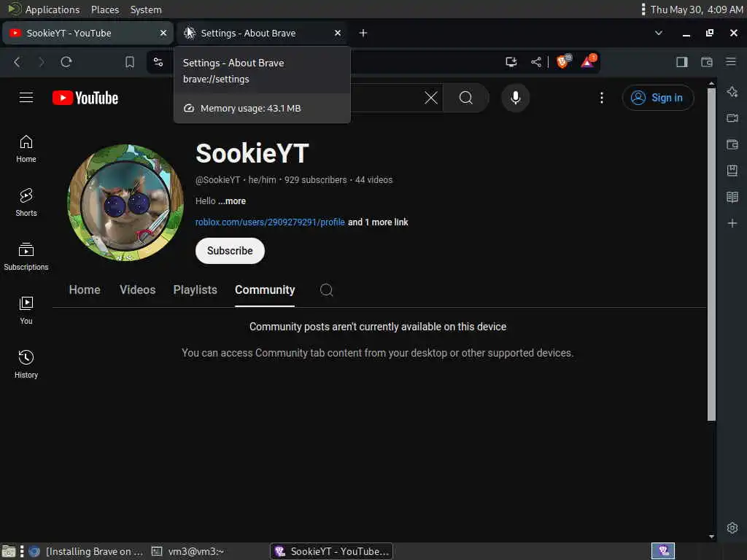747x560 pixels.
Task: Go to the YouTube logo home page
Action: pyautogui.click(x=85, y=98)
